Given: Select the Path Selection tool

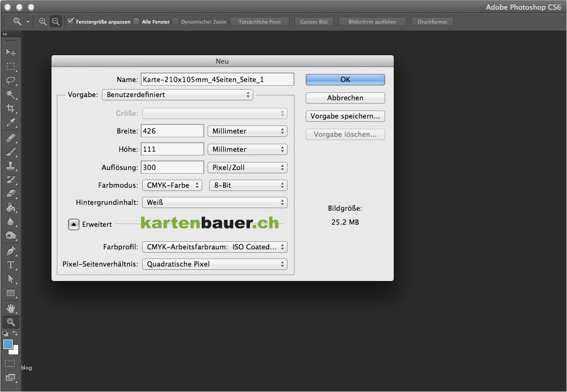Looking at the screenshot, I should (x=11, y=279).
